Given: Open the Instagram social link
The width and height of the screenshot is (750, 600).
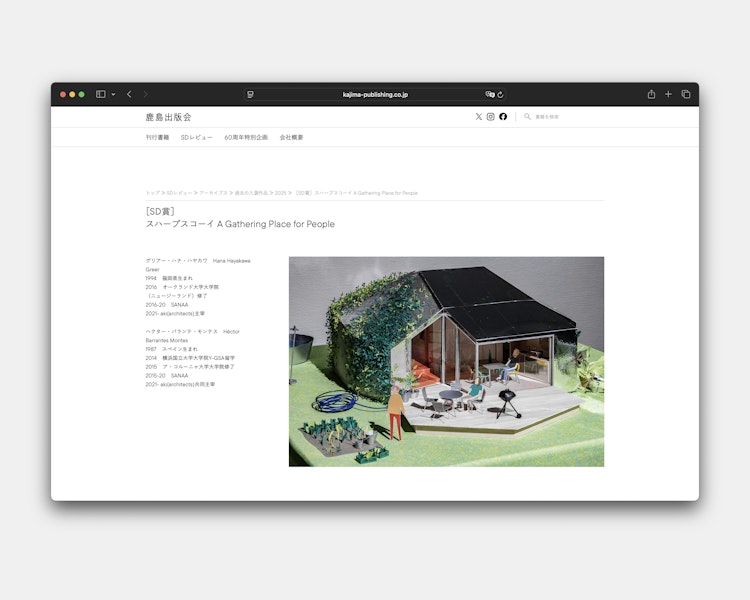Looking at the screenshot, I should coord(490,117).
